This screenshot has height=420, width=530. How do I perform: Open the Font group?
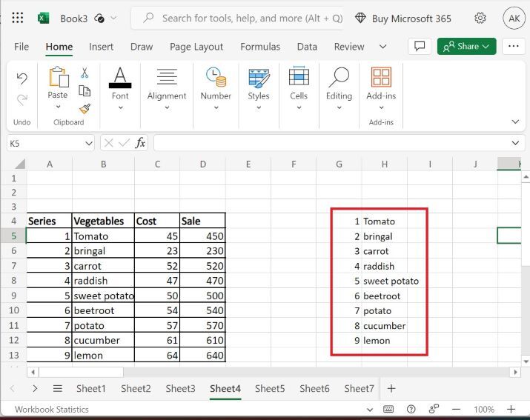pos(120,89)
